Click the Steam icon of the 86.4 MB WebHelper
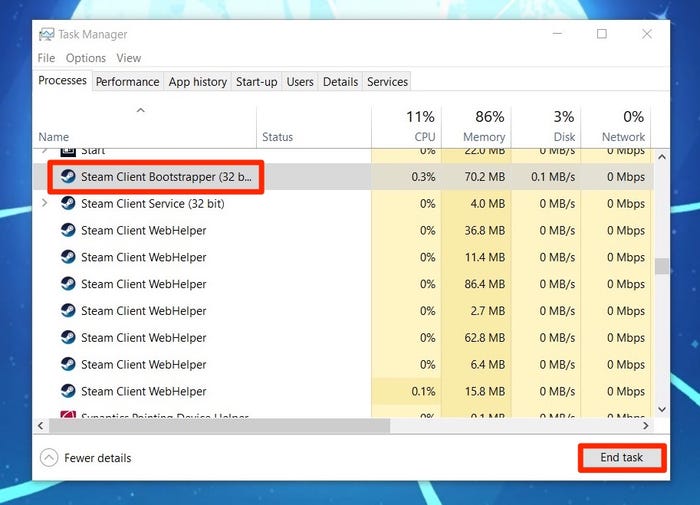The image size is (700, 505). (68, 284)
